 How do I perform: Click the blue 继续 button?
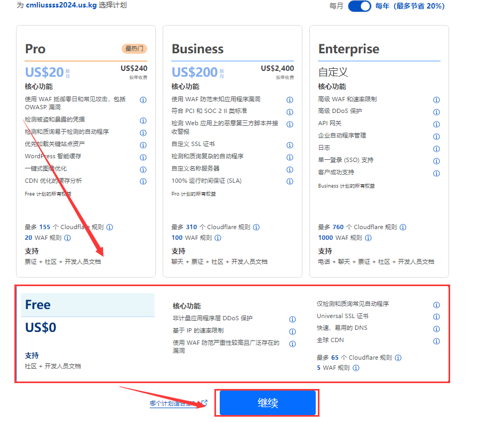268,403
